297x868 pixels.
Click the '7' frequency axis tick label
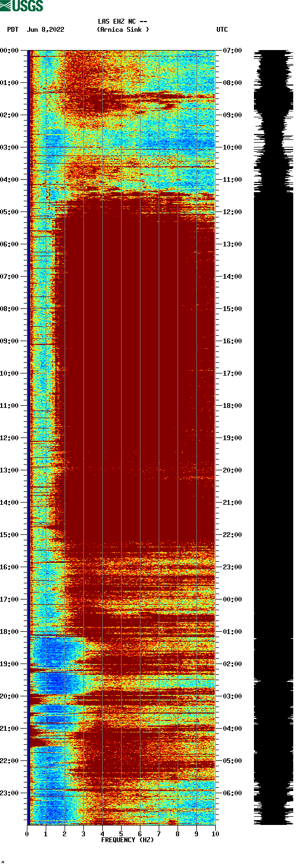159,834
